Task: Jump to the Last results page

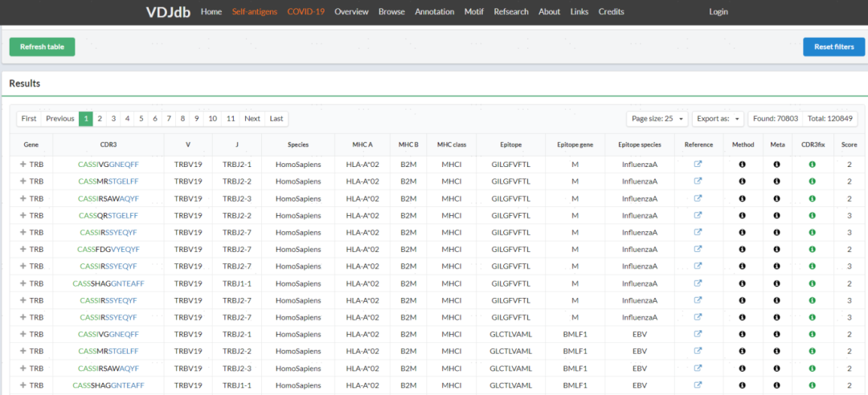Action: click(x=276, y=119)
